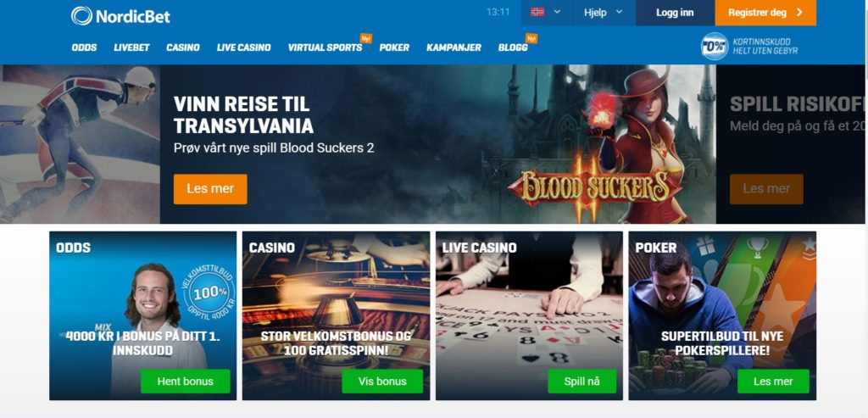
Task: Click the Registrer deg button
Action: 765,12
